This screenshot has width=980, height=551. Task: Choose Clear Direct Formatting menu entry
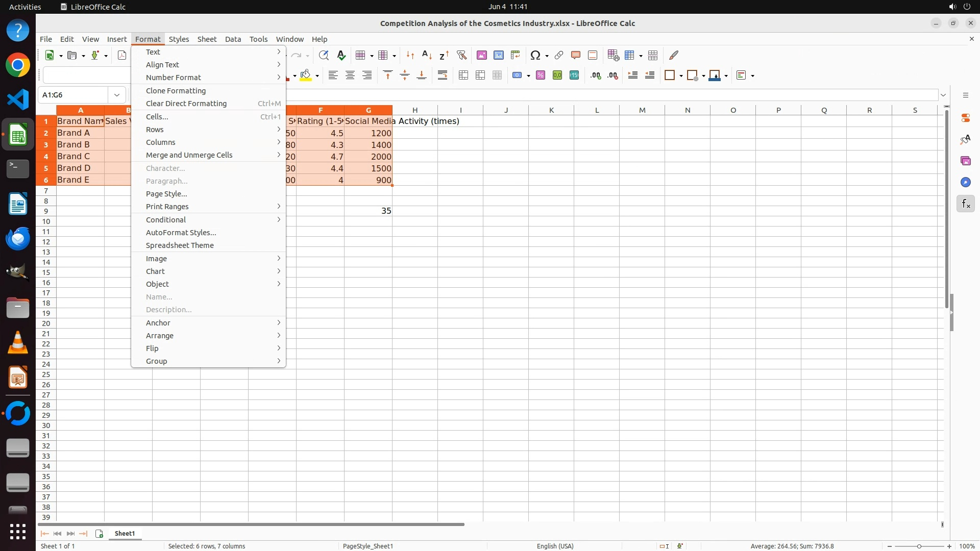(186, 104)
